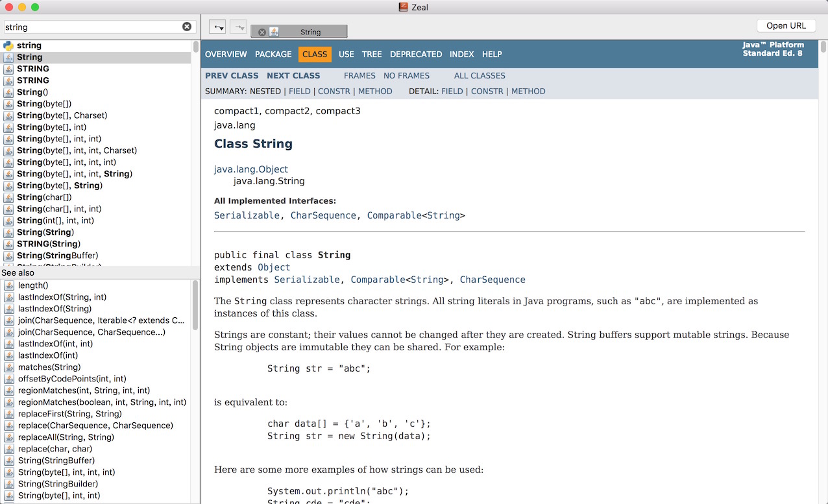The width and height of the screenshot is (828, 504).
Task: Open the INDEX section in the navbar
Action: [x=461, y=54]
